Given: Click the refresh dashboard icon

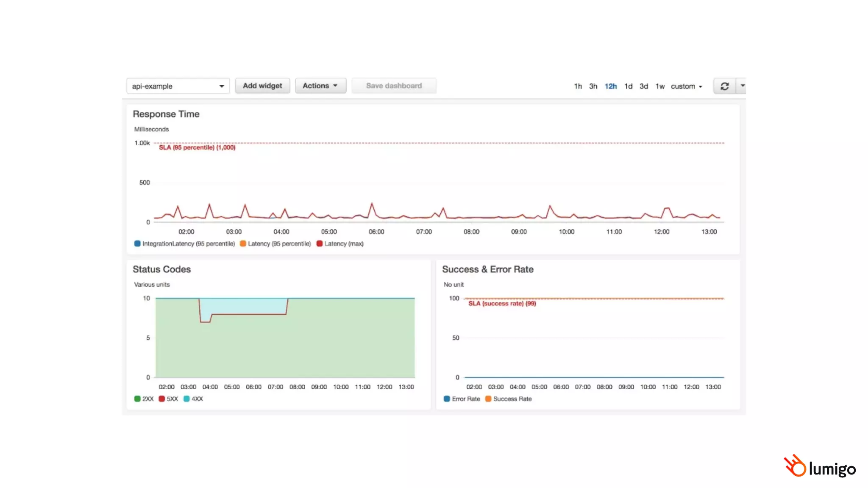Looking at the screenshot, I should 724,86.
